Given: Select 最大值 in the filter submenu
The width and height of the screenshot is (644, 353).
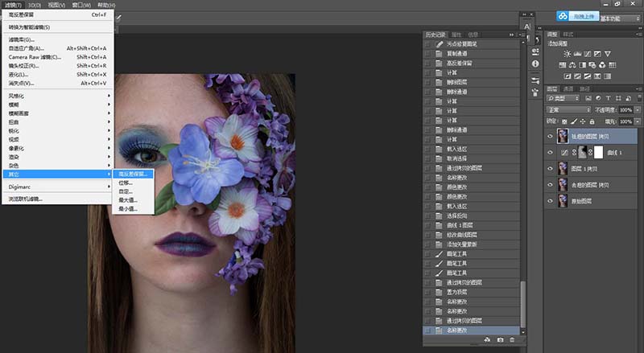Looking at the screenshot, I should (x=128, y=200).
